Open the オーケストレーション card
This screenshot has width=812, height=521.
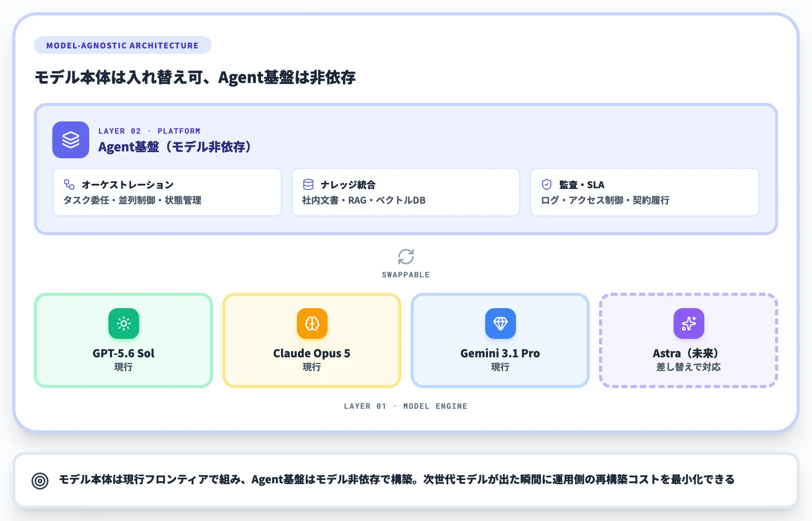coord(167,192)
